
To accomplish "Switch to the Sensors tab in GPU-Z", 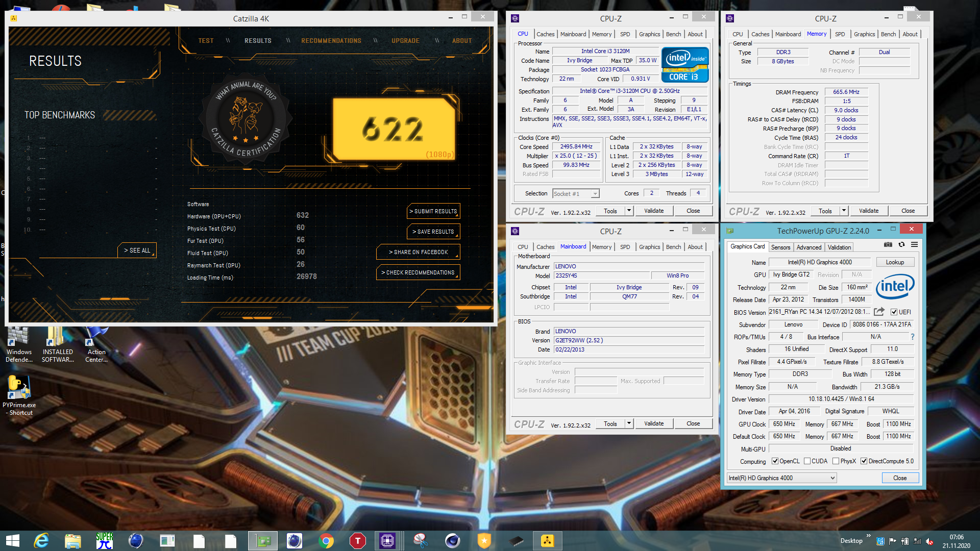I will (x=780, y=247).
